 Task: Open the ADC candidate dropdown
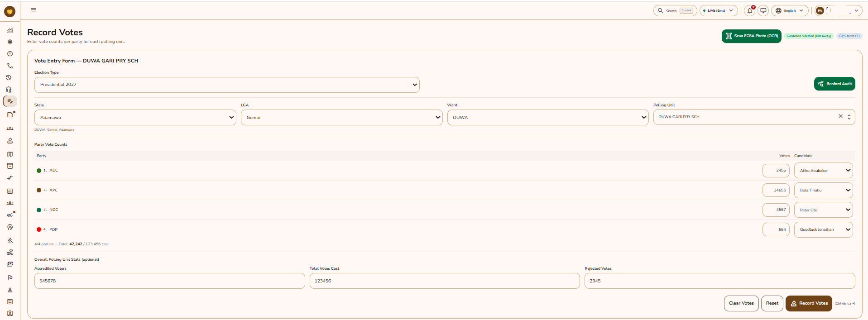tap(824, 171)
